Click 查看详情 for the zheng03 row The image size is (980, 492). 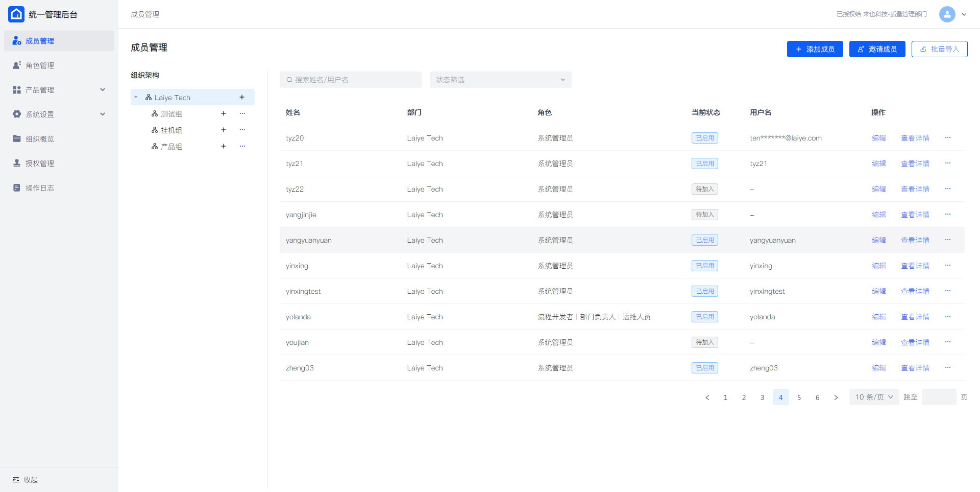915,368
